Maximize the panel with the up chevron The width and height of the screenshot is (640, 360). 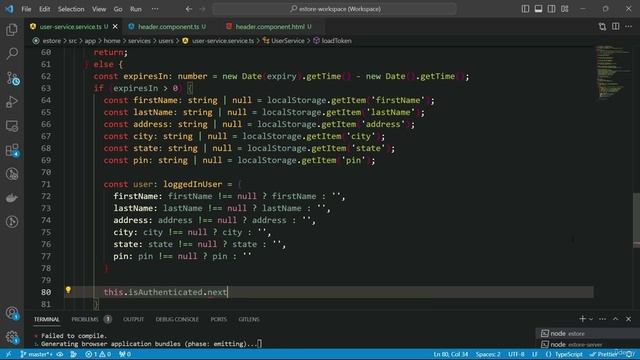(x=616, y=319)
